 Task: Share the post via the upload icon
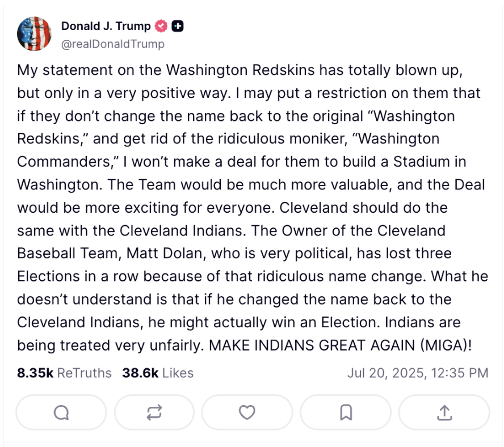pyautogui.click(x=444, y=412)
